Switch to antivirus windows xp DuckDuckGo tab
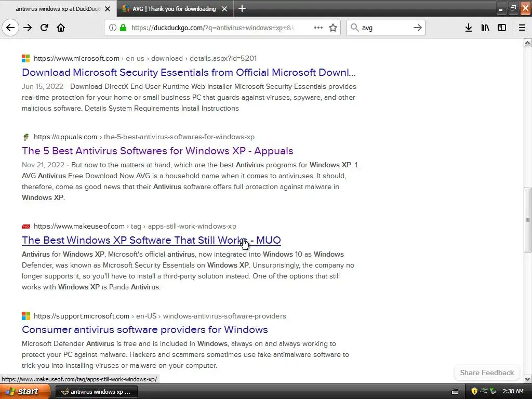Screen dimensions: 532x399 pyautogui.click(x=58, y=9)
